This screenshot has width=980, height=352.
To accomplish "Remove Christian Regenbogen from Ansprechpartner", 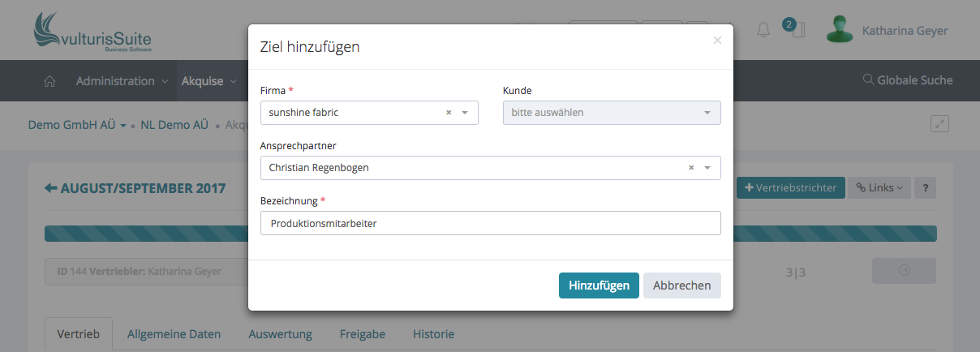I will 691,168.
